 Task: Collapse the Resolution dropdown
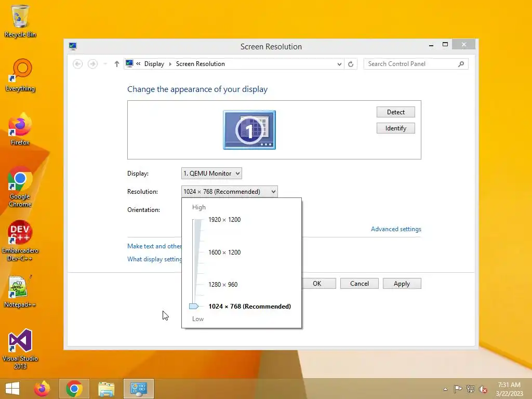tap(230, 192)
